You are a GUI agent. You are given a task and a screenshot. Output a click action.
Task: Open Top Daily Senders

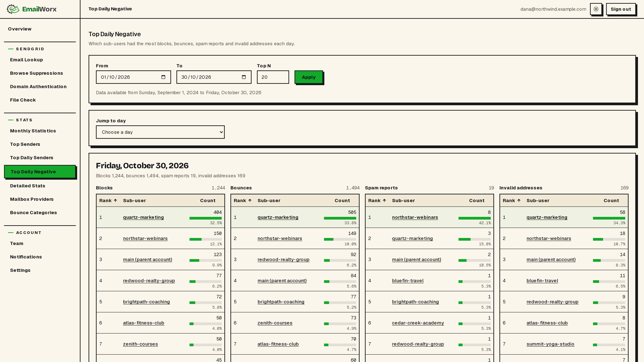[32, 158]
